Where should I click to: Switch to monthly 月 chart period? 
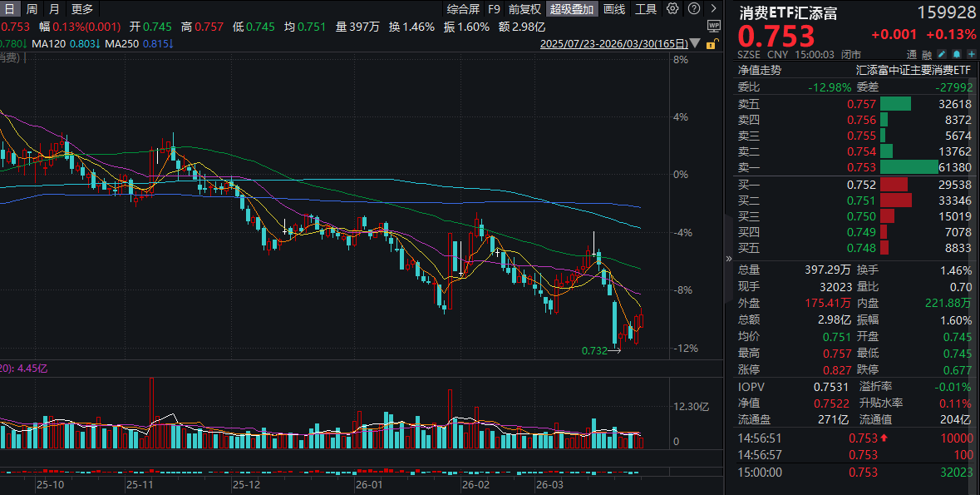[x=54, y=9]
